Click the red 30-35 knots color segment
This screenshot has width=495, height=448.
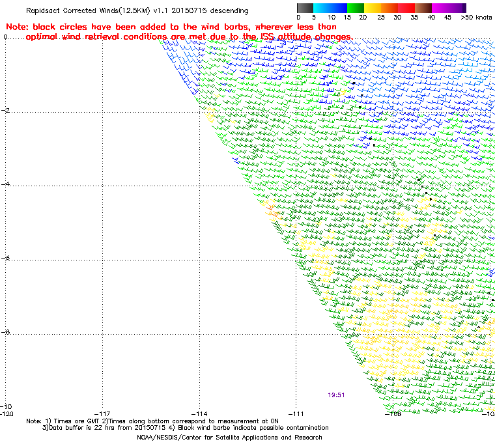click(406, 8)
